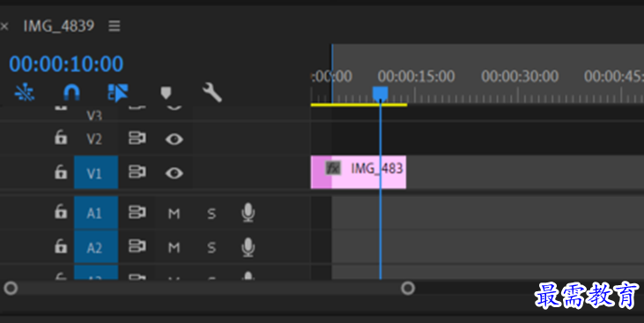Enable voice-over record microphone on A1
Viewport: 644px width, 323px height.
(248, 213)
